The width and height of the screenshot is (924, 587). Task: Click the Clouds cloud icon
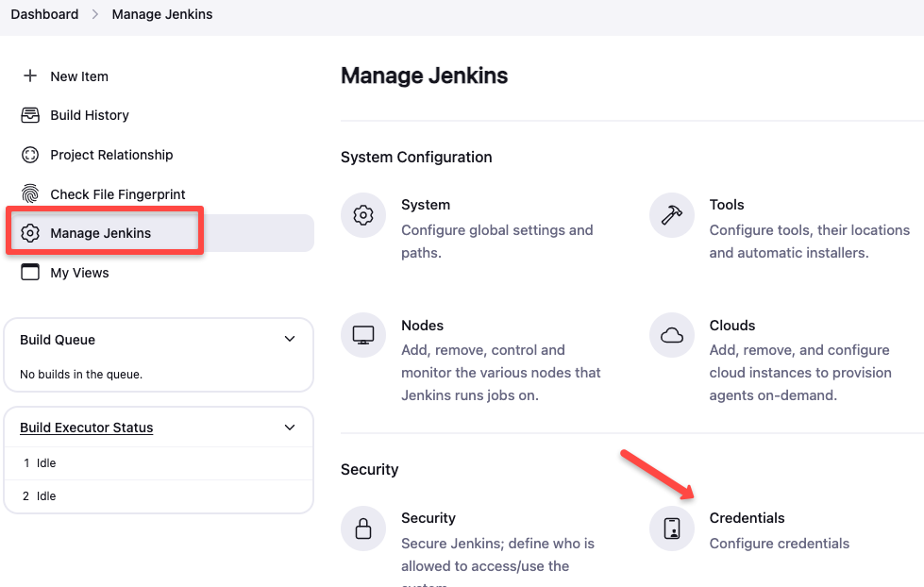(x=671, y=335)
